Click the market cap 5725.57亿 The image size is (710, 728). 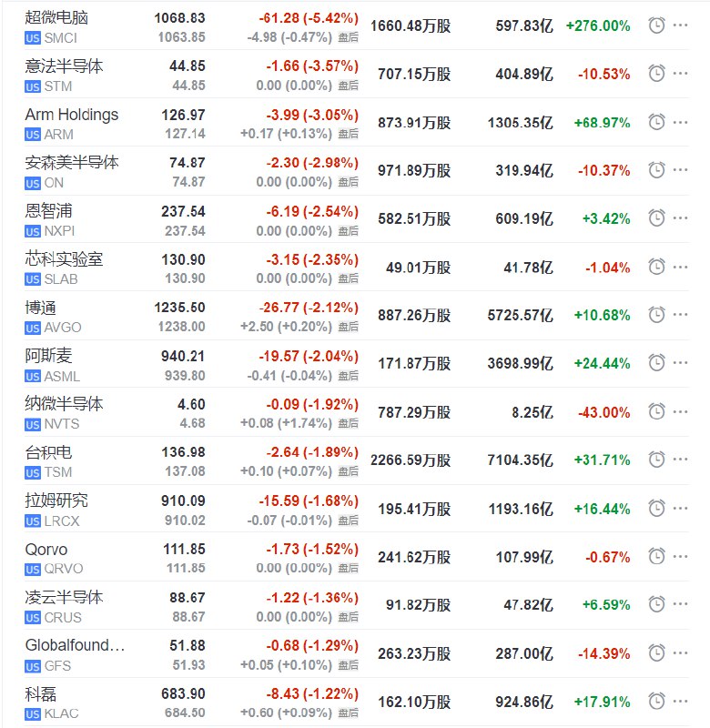(520, 316)
